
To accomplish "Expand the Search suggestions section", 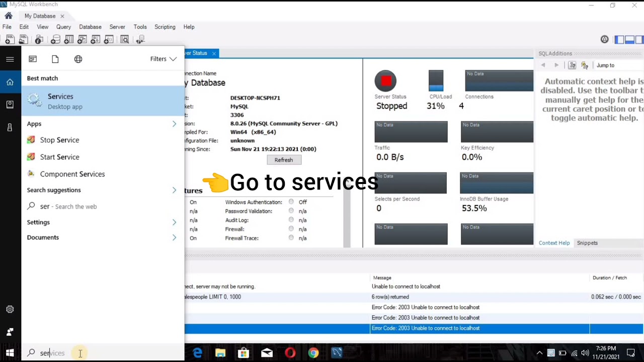I will [174, 190].
